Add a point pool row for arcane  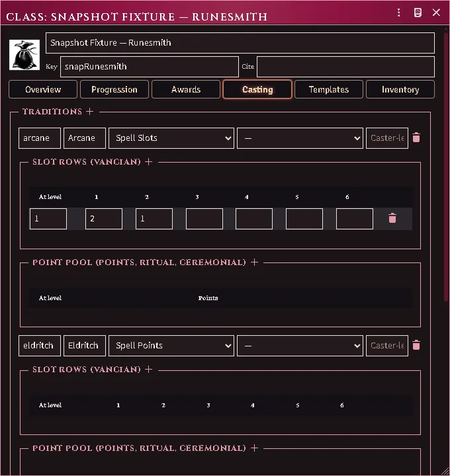255,262
